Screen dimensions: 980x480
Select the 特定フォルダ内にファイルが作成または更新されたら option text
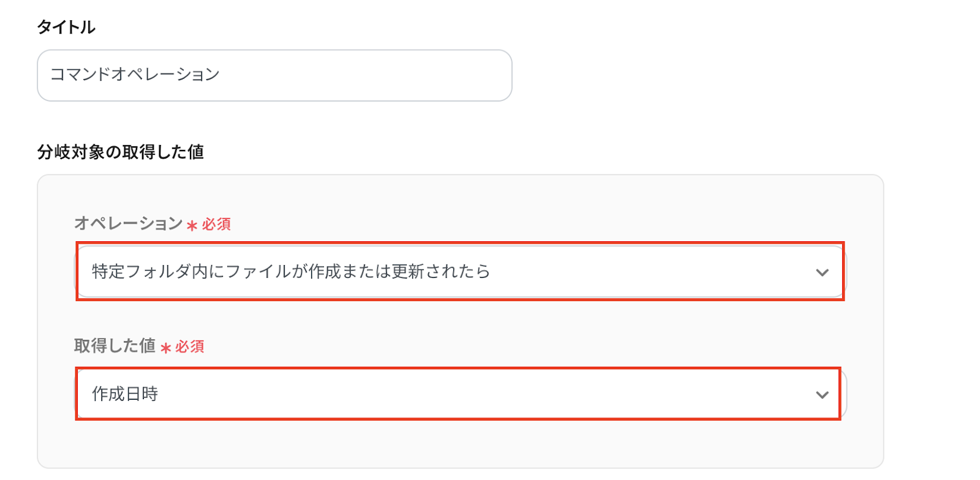(291, 271)
